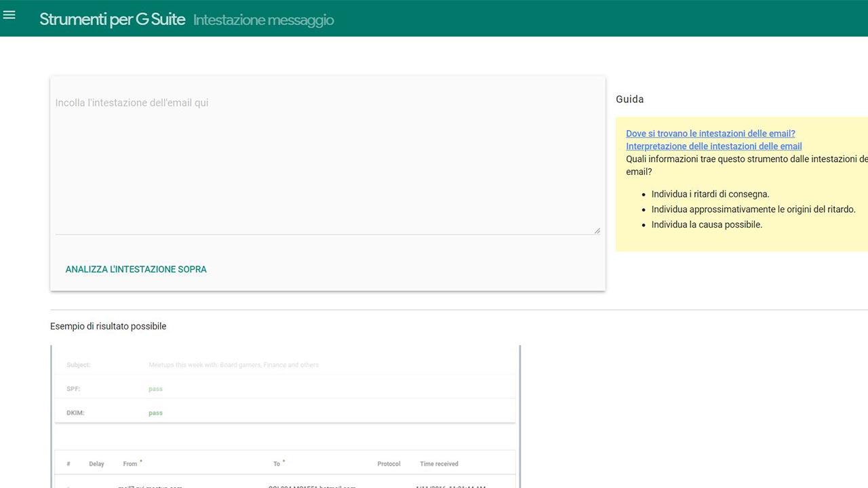
Task: Click the example result image thumbnail
Action: tap(285, 416)
